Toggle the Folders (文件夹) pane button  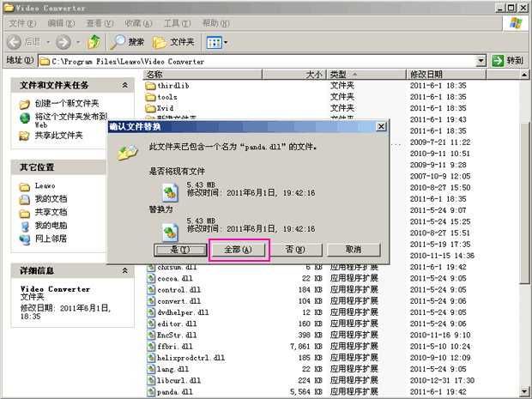pos(173,42)
